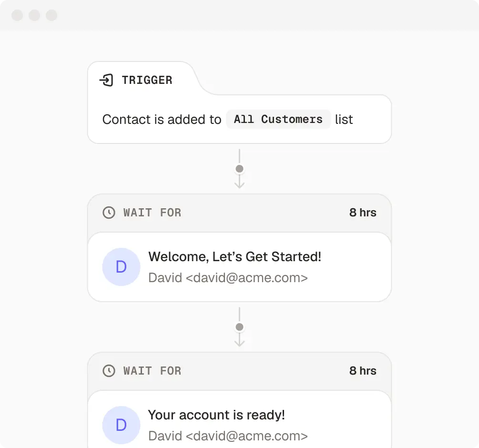Click the connector dot below the trigger card
The width and height of the screenshot is (479, 448).
240,169
